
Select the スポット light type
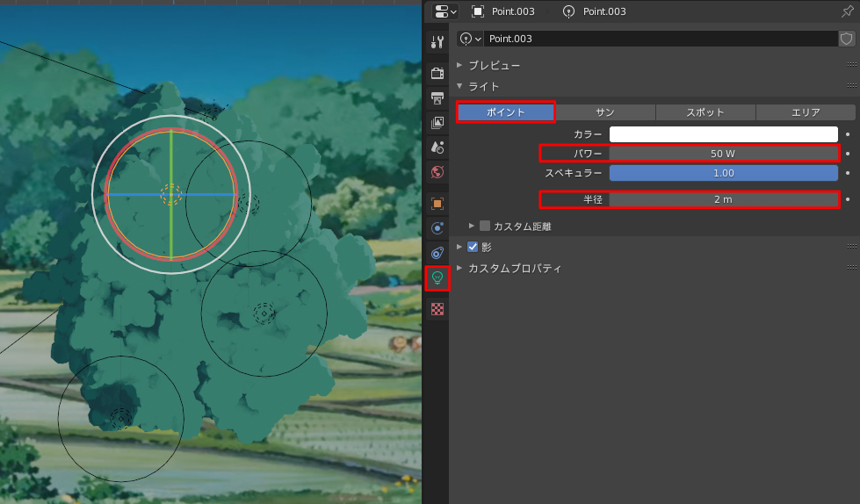(x=705, y=112)
